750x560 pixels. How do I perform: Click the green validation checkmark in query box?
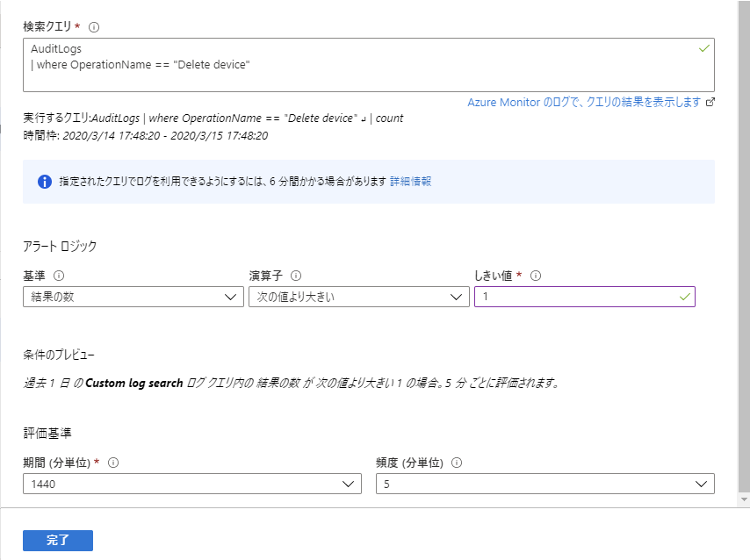click(x=704, y=48)
